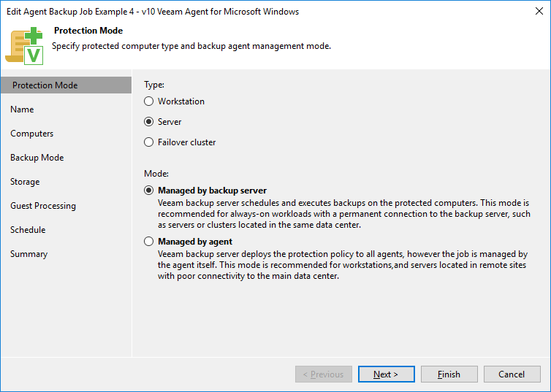Open the Storage step
The image size is (551, 392).
tap(25, 182)
